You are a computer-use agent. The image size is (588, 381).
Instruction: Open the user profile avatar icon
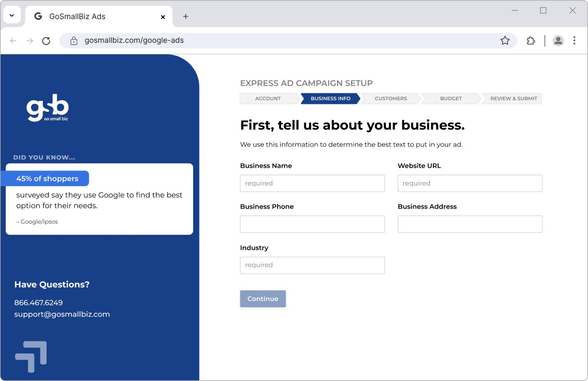(558, 41)
